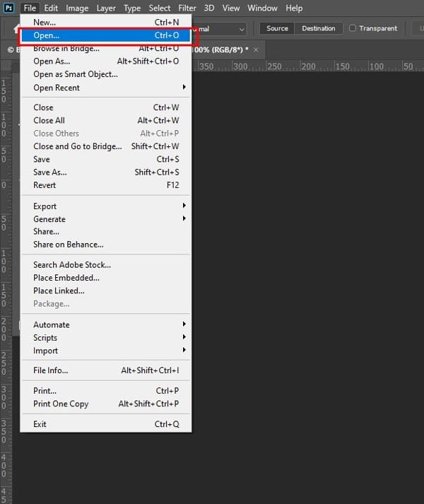This screenshot has width=424, height=504.
Task: Choose Place Embedded... entry
Action: click(106, 278)
